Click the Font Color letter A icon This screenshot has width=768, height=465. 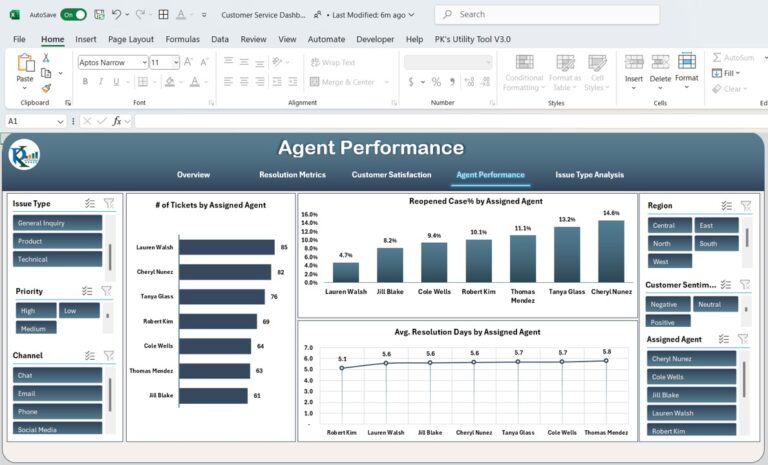coord(194,82)
